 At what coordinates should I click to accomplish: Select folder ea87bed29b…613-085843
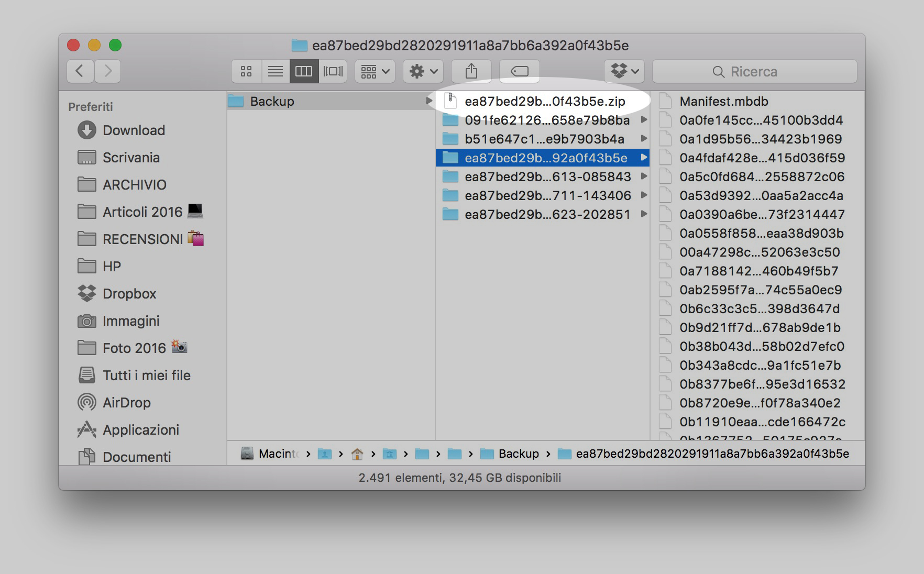(x=543, y=176)
